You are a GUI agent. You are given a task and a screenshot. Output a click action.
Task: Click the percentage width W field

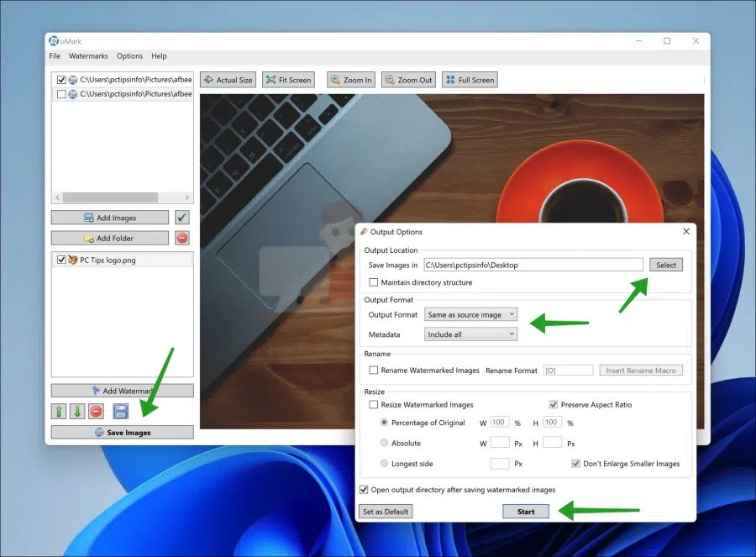click(x=500, y=423)
